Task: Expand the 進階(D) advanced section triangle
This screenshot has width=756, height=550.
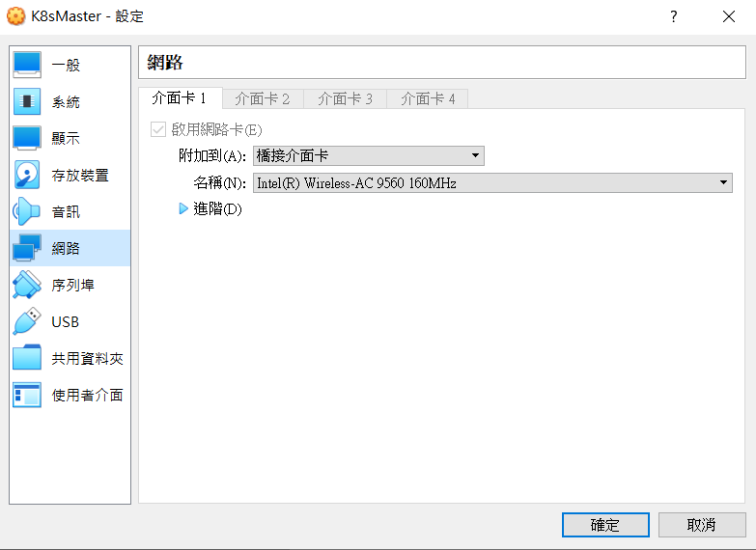Action: coord(183,208)
